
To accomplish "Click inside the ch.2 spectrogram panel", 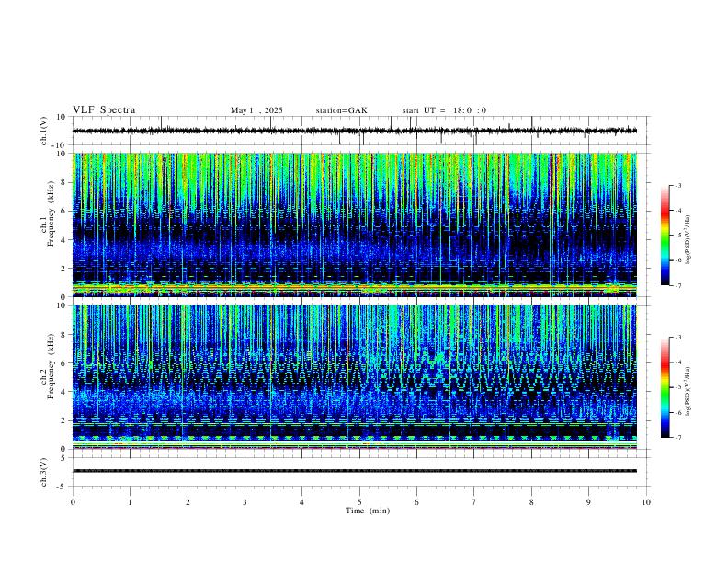I will (x=354, y=377).
